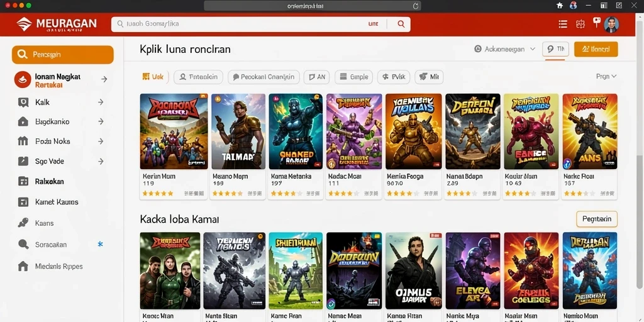This screenshot has width=644, height=322.
Task: Click the blue asterisk beside Soracakan
Action: click(x=100, y=245)
